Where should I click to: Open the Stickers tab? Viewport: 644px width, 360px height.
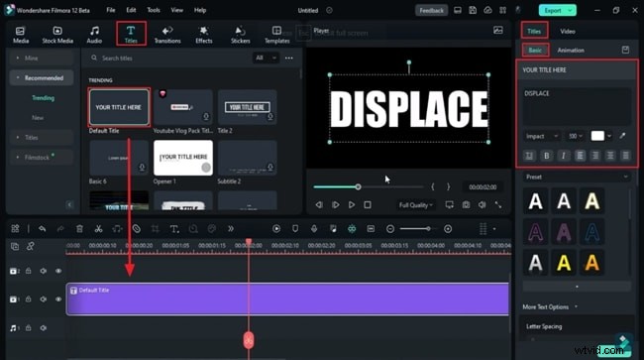coord(241,35)
